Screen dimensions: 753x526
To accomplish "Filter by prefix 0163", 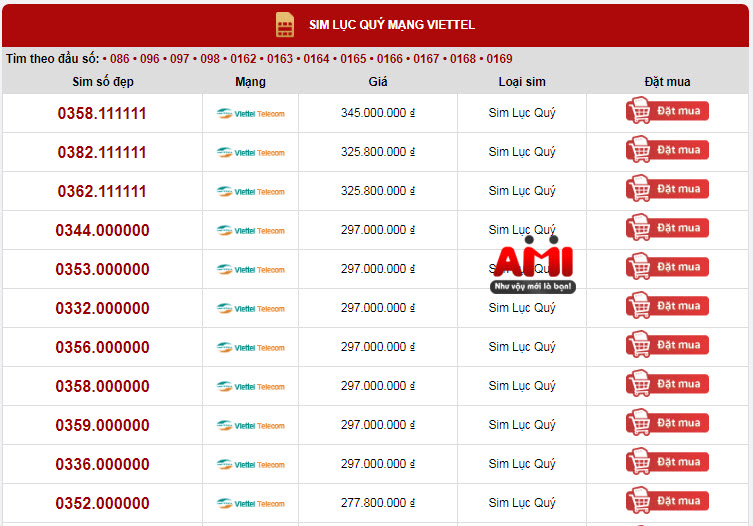I will coord(280,59).
